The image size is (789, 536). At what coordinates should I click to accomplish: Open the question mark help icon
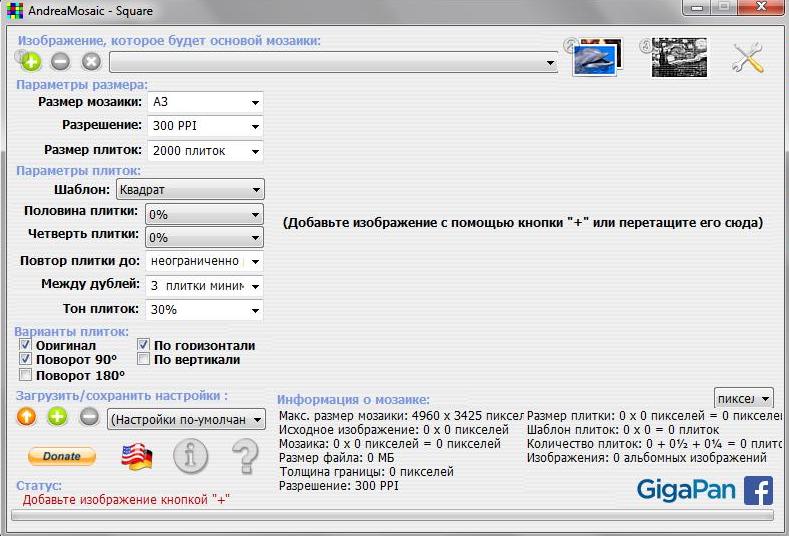(x=246, y=456)
